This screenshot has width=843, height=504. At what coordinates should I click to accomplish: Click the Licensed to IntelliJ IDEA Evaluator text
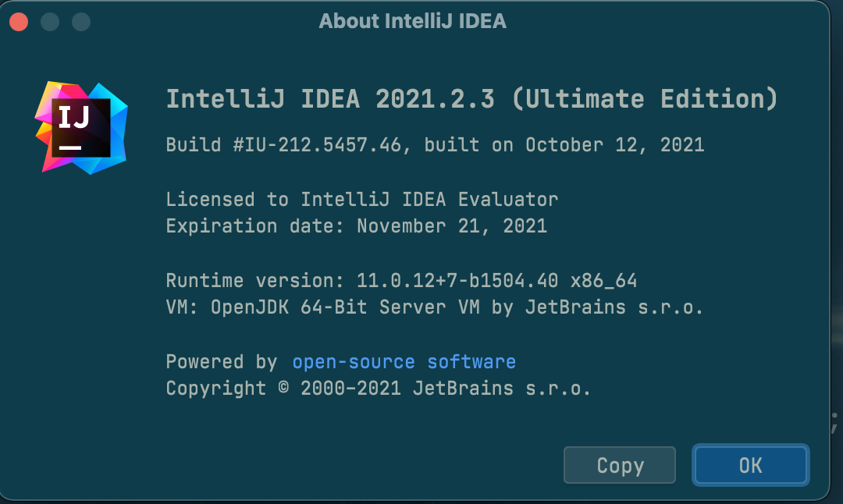point(362,200)
